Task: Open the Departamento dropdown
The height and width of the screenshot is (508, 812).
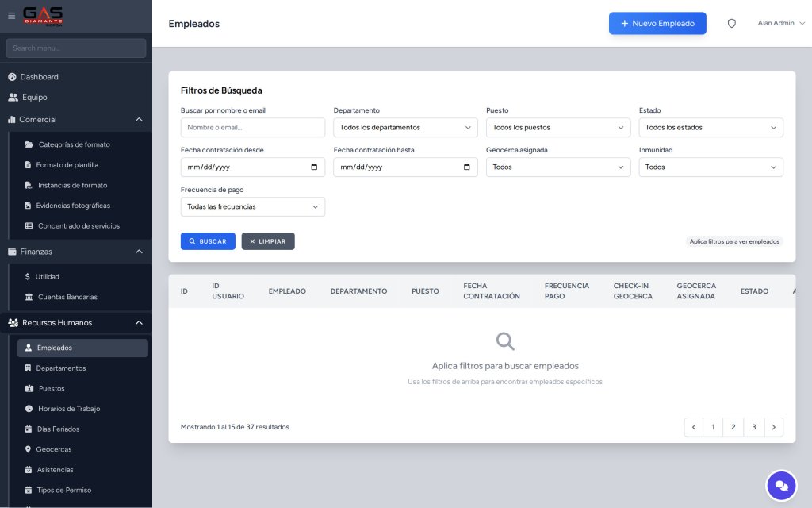Action: 405,128
